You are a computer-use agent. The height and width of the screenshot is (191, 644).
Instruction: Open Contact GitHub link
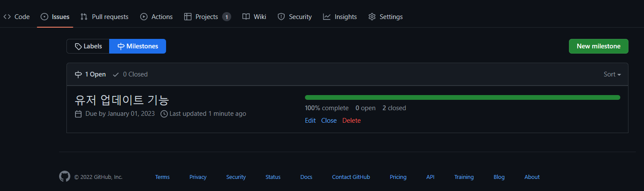click(x=351, y=177)
